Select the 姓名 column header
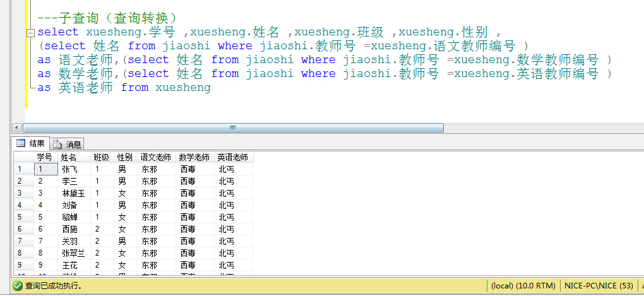644x296 pixels. (x=75, y=157)
